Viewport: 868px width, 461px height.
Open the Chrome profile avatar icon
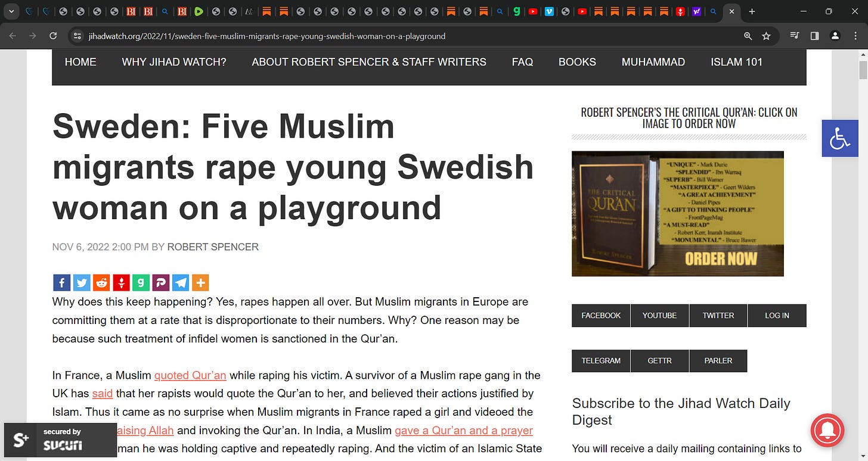(x=835, y=36)
